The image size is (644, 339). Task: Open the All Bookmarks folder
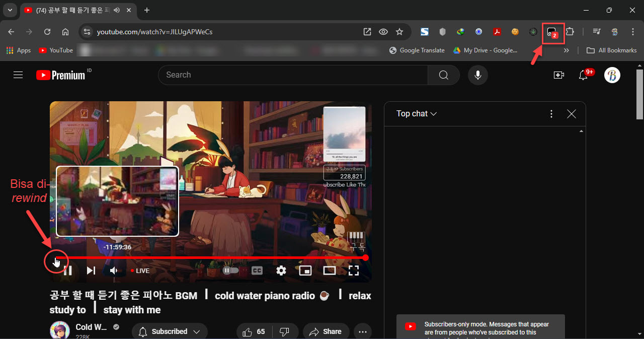[x=612, y=50]
